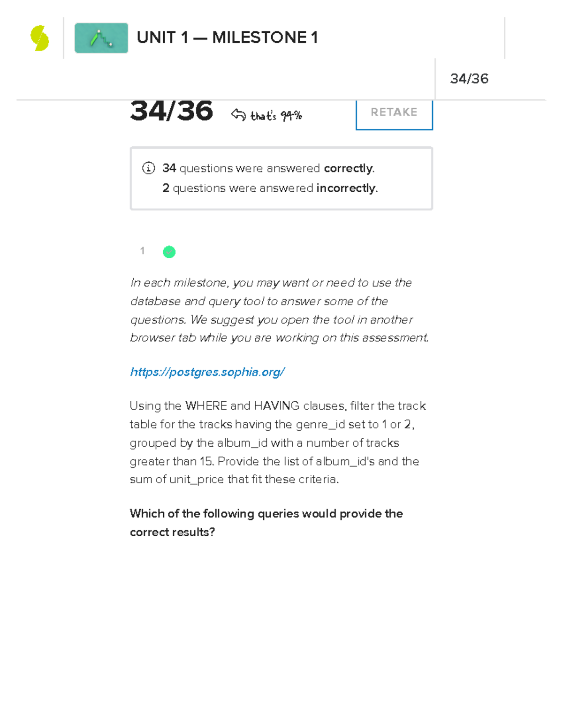Click the RETAKE button

pyautogui.click(x=394, y=113)
